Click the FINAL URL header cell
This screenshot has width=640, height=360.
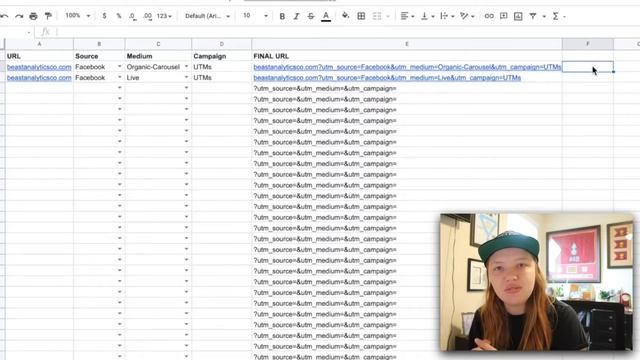tap(407, 56)
